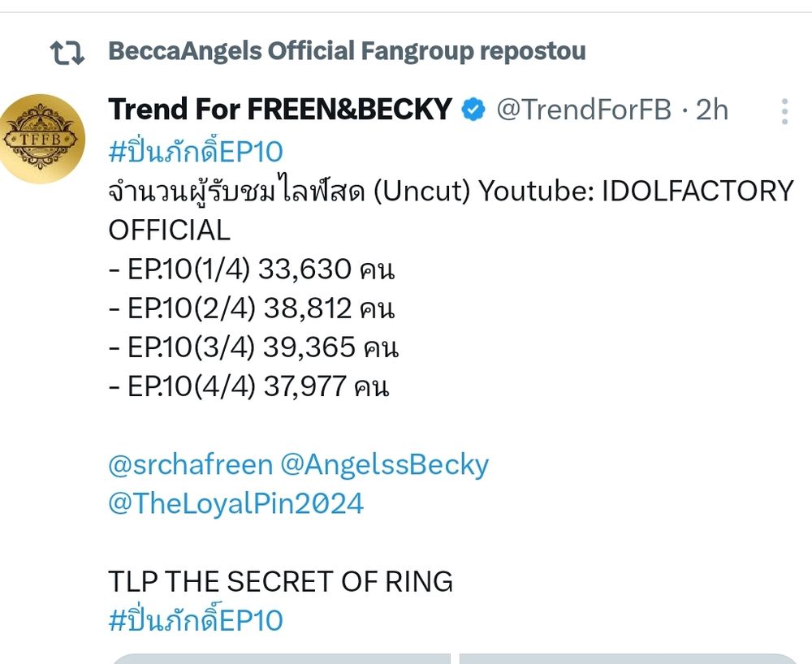The image size is (812, 664).
Task: Click the EP.10(1/4) 33,630 viewers line
Action: click(x=251, y=269)
